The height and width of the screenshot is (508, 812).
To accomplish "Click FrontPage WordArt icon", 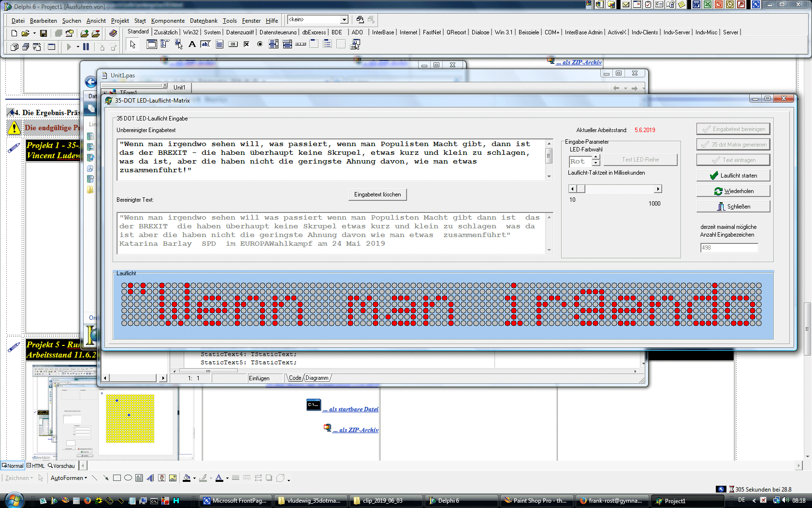I will pos(150,478).
